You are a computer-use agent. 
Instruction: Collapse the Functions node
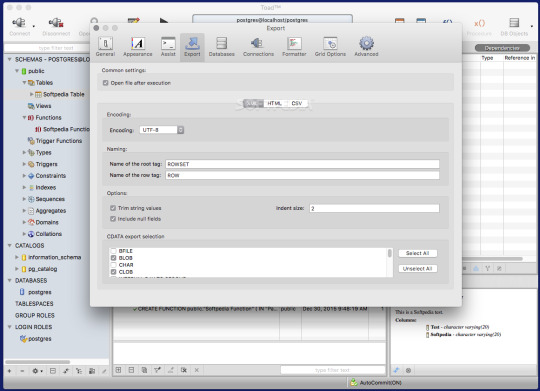tap(24, 117)
